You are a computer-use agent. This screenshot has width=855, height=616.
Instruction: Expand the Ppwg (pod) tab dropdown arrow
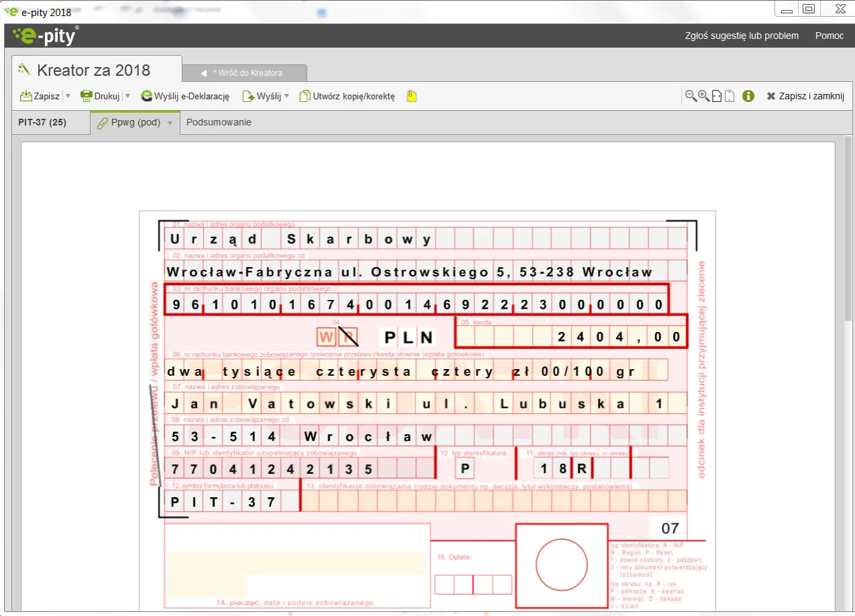click(170, 123)
